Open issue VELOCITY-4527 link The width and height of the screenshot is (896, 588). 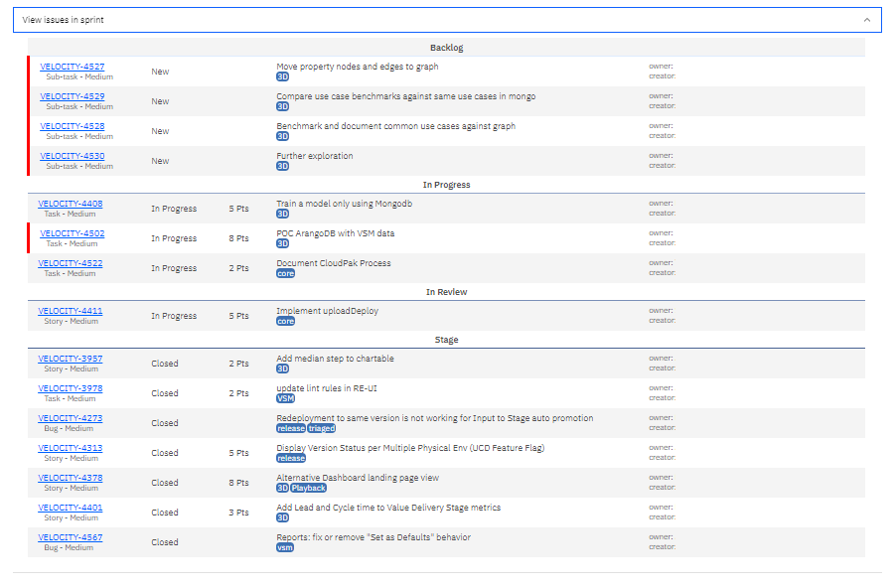pos(72,67)
